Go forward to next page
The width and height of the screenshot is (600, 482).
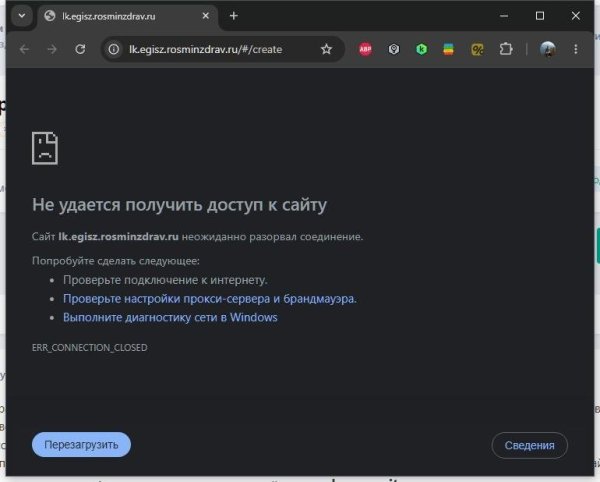[x=52, y=49]
